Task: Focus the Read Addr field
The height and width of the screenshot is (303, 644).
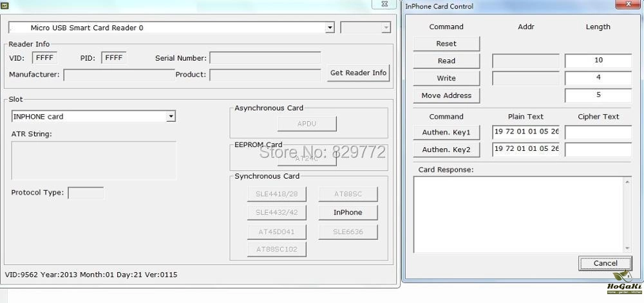Action: click(526, 61)
